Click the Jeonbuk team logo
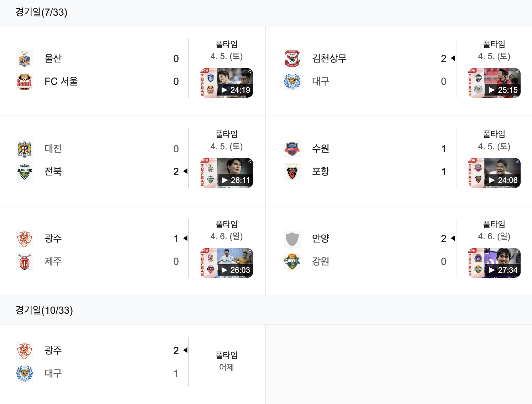Image resolution: width=532 pixels, height=404 pixels. click(25, 172)
